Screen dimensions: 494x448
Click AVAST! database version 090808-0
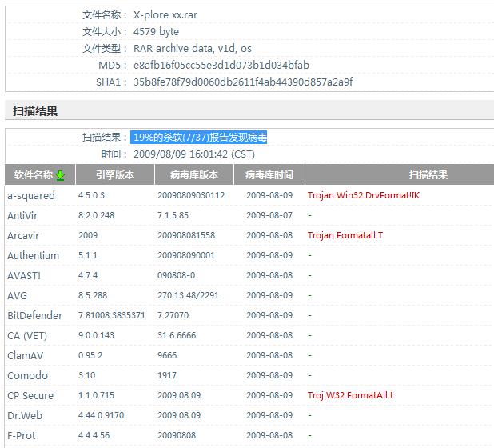[176, 275]
